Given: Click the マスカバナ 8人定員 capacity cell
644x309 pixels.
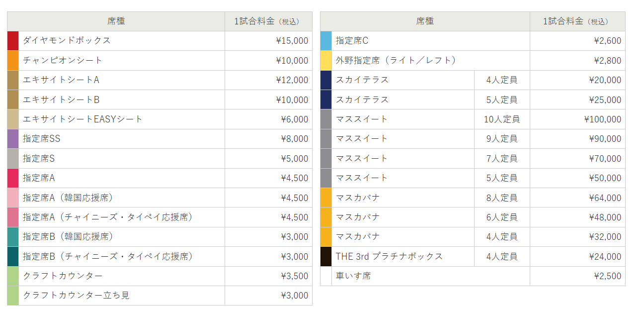Looking at the screenshot, I should click(x=502, y=198).
